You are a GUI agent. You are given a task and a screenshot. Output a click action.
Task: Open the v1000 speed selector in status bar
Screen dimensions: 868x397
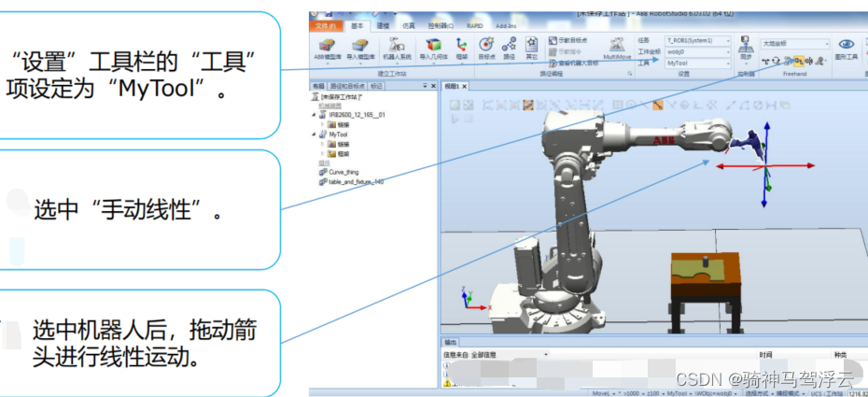[633, 393]
